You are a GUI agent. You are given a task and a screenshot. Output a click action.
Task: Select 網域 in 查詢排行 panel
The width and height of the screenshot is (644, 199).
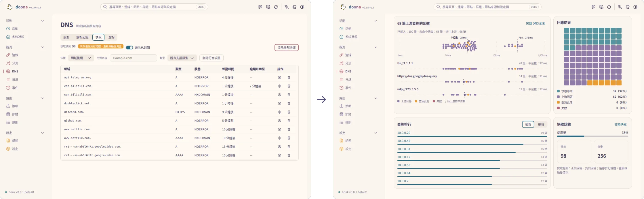tap(541, 124)
